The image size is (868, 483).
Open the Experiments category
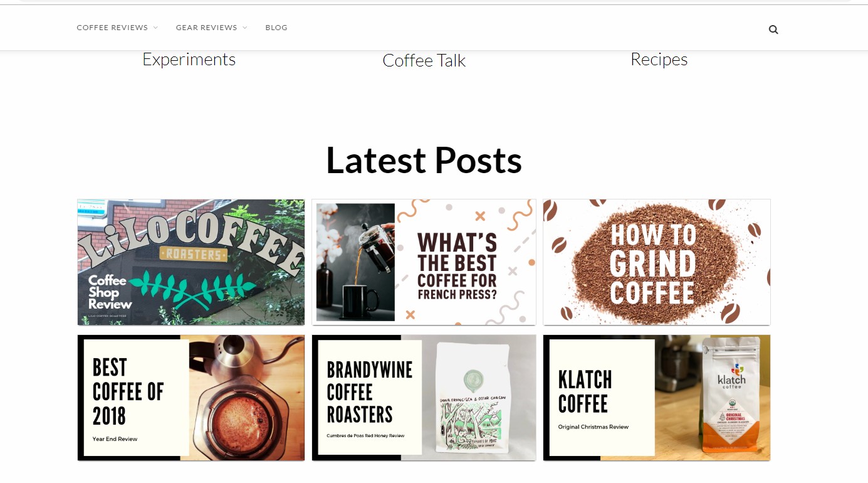[x=189, y=60]
